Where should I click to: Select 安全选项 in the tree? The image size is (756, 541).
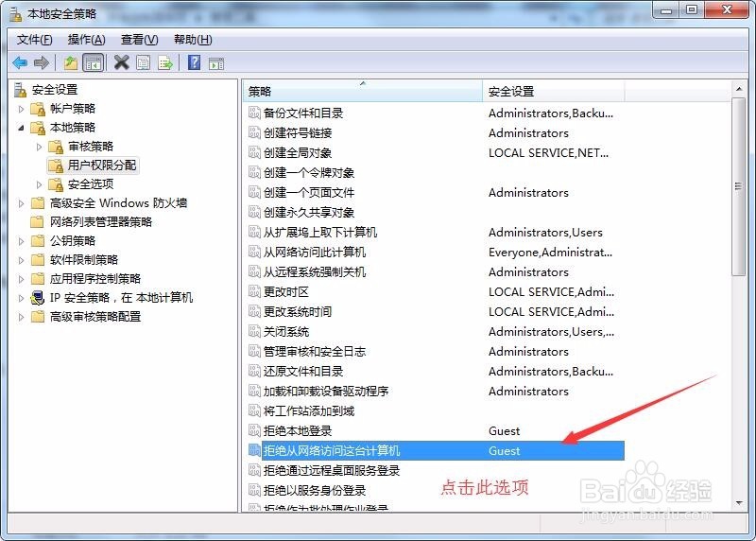(91, 184)
